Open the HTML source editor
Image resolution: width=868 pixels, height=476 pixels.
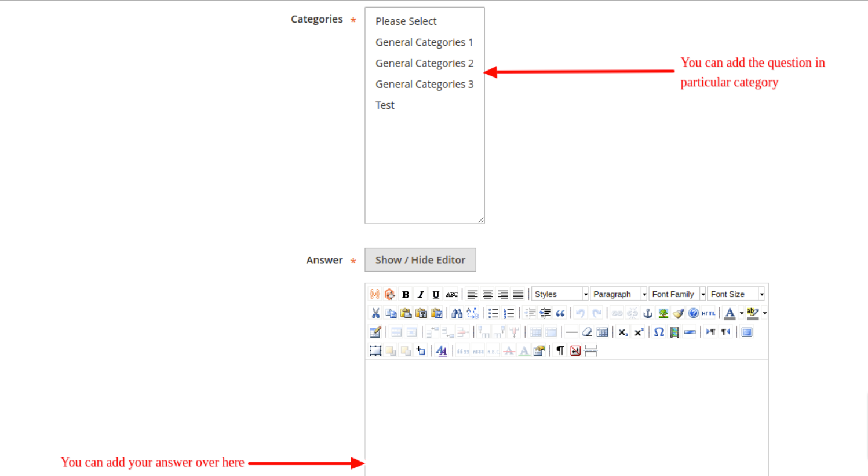click(708, 313)
